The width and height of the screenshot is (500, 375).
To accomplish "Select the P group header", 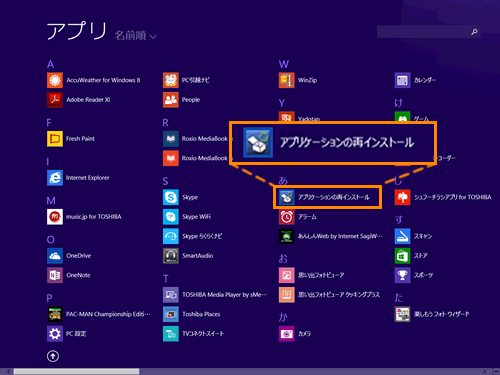I will [49, 298].
